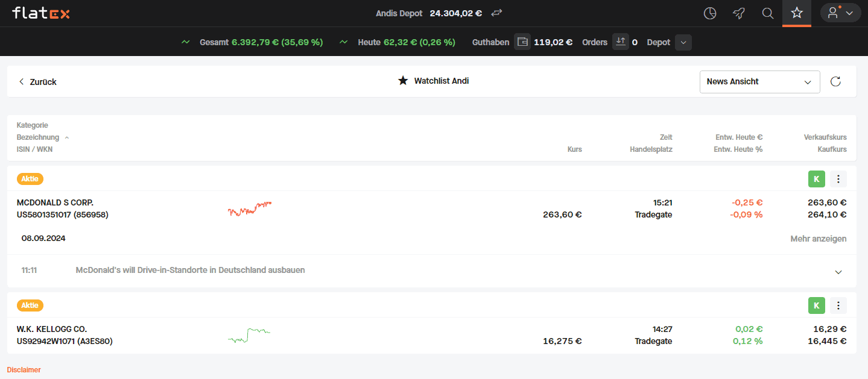This screenshot has width=868, height=379.
Task: Click the McDonald's change -0,09 %
Action: pyautogui.click(x=746, y=215)
